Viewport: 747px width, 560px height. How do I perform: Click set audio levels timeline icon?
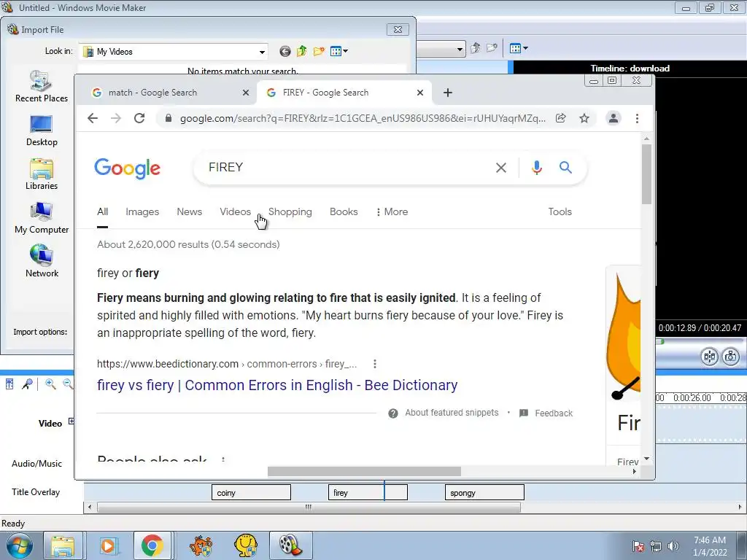click(9, 384)
